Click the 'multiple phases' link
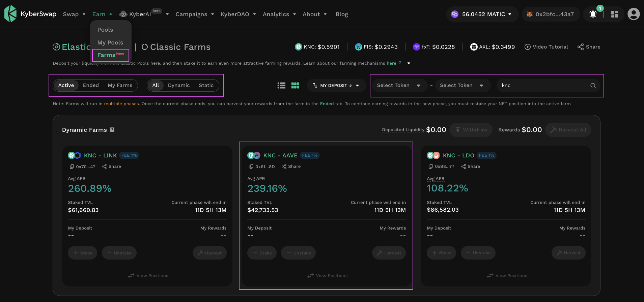 click(121, 103)
